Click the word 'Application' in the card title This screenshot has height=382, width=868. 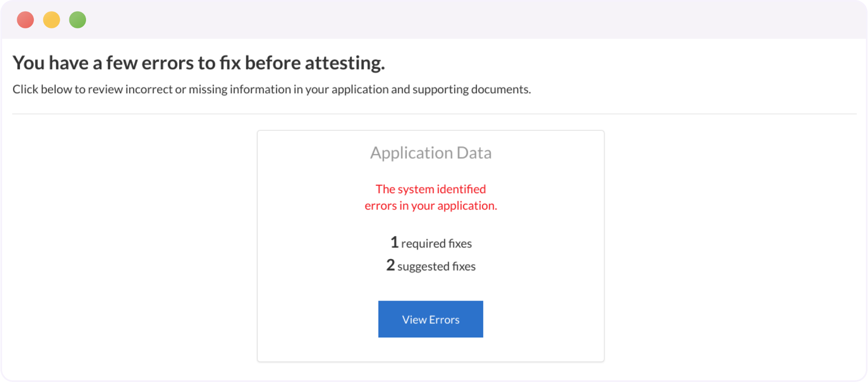pos(412,153)
